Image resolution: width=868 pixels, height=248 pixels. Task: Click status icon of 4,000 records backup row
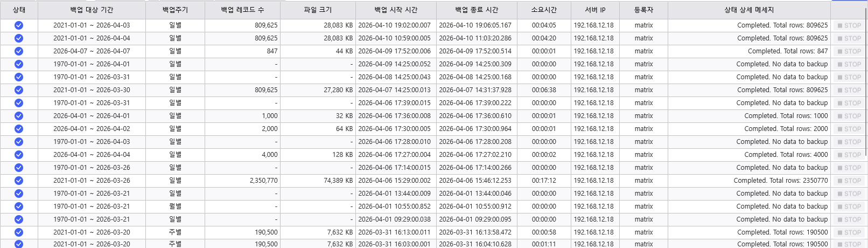point(19,155)
